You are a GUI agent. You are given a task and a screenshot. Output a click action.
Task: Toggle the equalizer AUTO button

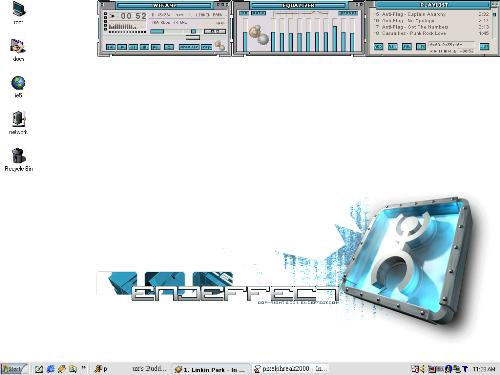click(258, 13)
